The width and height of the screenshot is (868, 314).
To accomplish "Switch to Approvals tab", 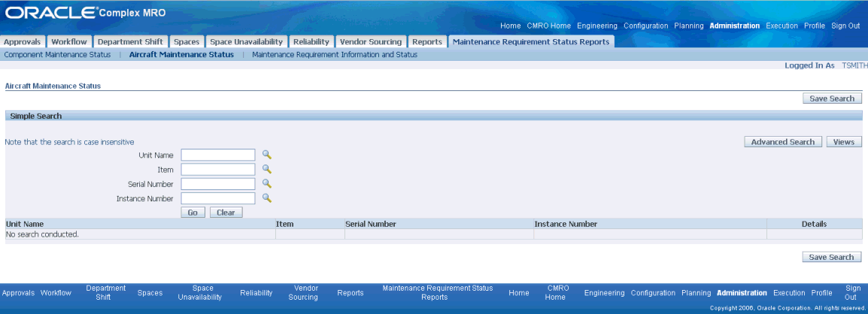I will [x=22, y=41].
